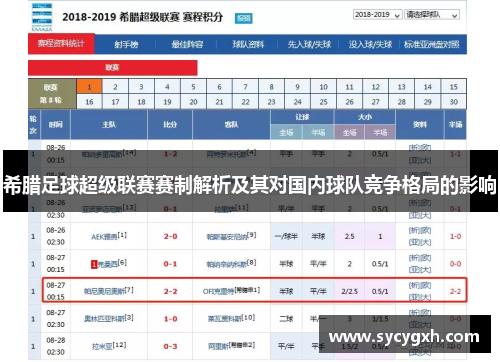Image resolution: width=500 pixels, height=362 pixels.
Task: Open the 没入球/失球 tab
Action: (x=370, y=44)
